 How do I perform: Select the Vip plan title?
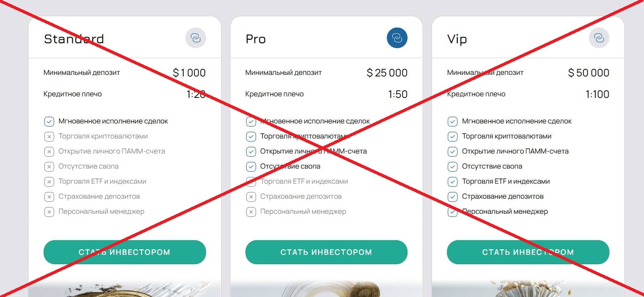click(457, 39)
